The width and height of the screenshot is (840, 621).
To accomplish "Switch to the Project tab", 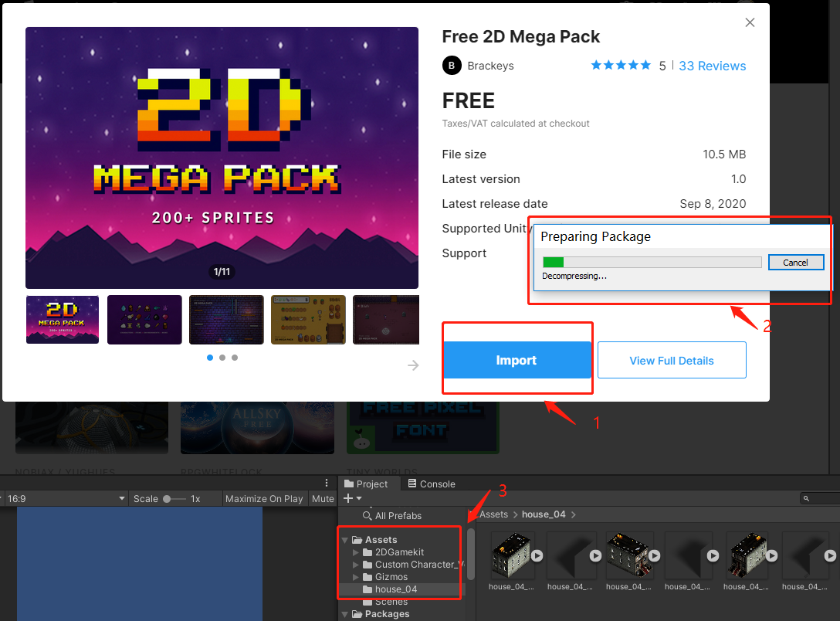I will (365, 484).
